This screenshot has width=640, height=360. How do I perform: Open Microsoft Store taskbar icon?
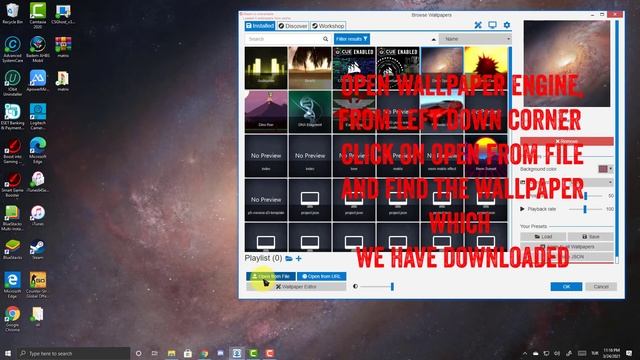point(188,353)
